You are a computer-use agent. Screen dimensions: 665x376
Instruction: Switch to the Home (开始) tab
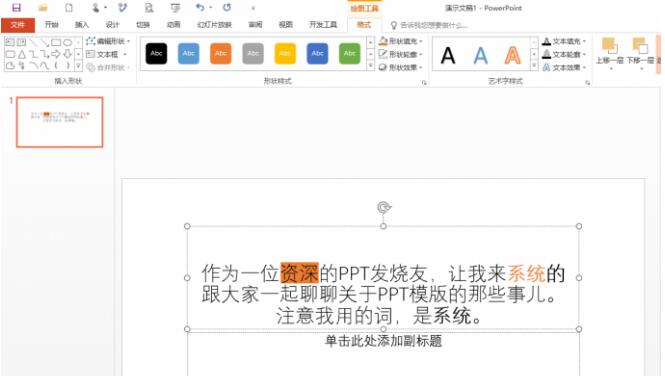coord(52,25)
